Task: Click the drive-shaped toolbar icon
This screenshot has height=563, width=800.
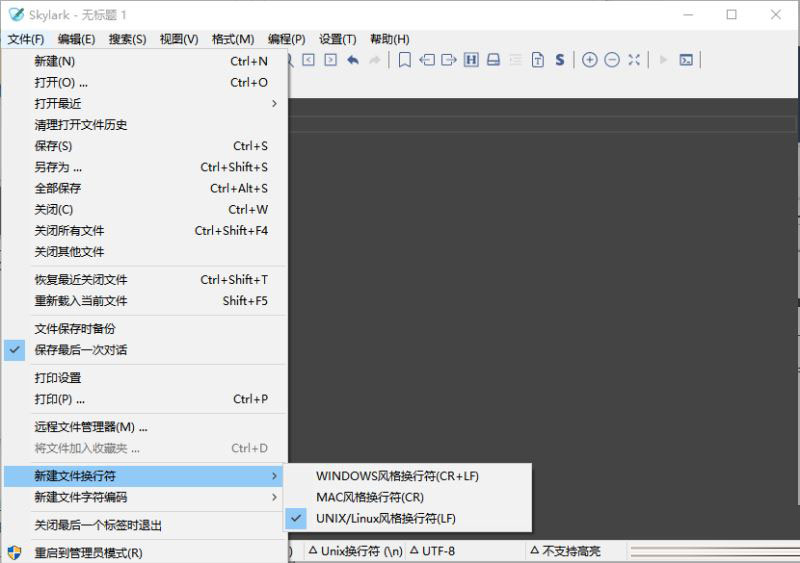Action: (x=493, y=60)
